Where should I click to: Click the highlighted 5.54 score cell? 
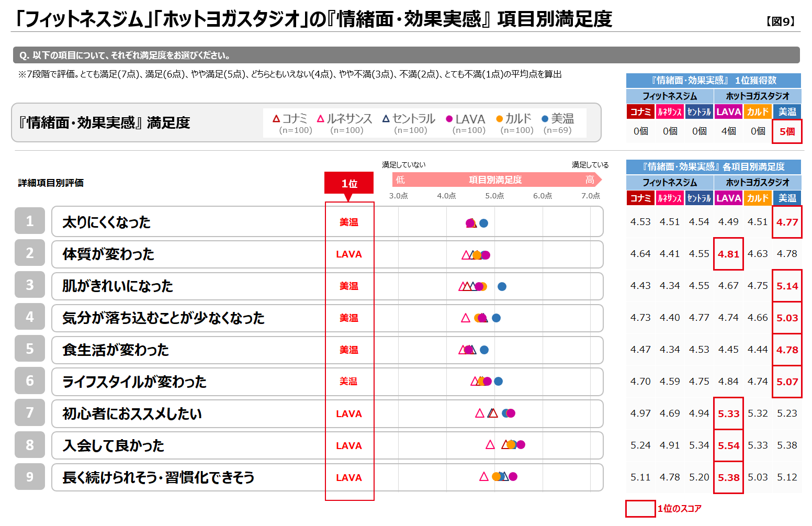(x=728, y=445)
